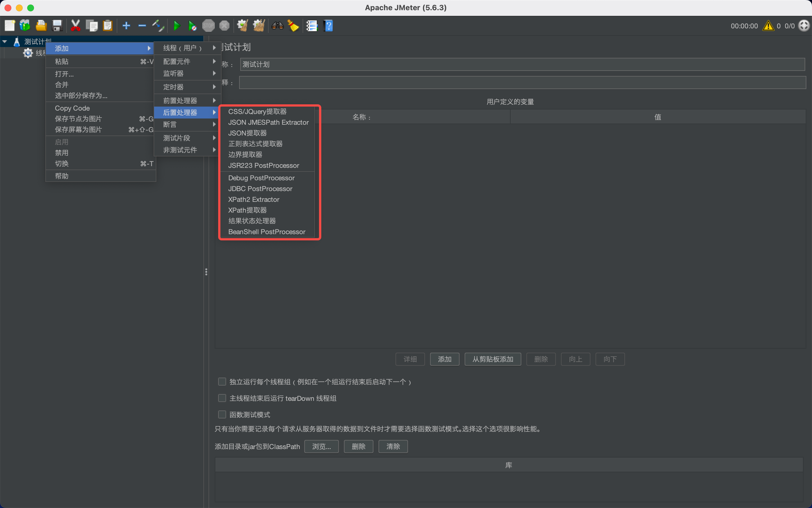Expand the 前置处理器 submenu

coord(187,100)
